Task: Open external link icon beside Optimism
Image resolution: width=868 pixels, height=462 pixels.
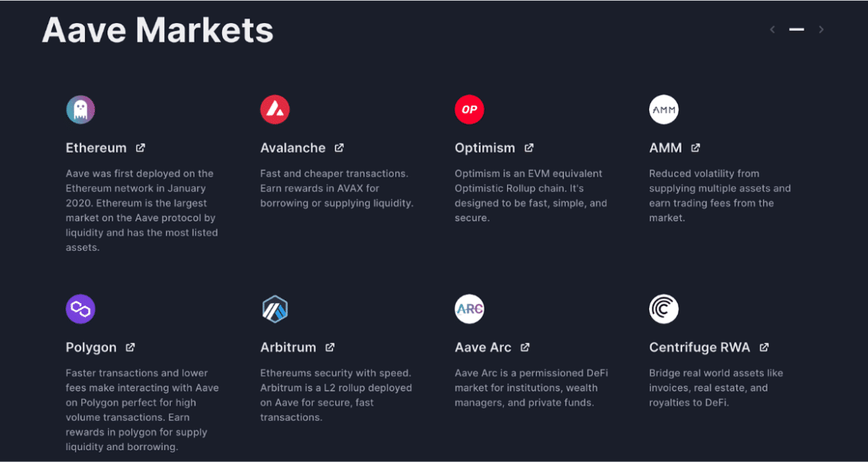Action: click(x=529, y=148)
